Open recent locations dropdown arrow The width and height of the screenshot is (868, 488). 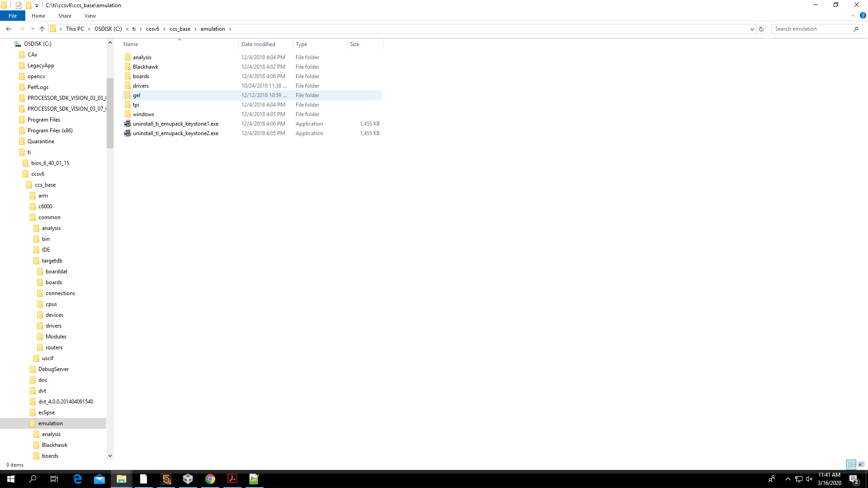pos(33,29)
